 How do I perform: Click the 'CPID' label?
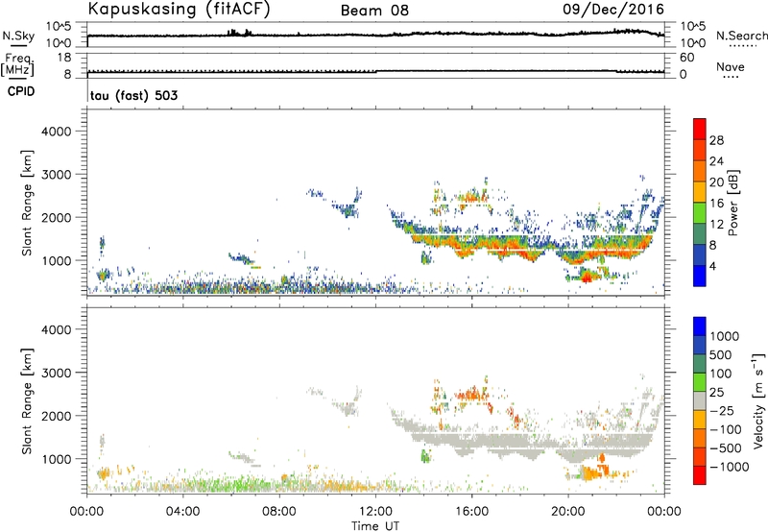pyautogui.click(x=21, y=91)
